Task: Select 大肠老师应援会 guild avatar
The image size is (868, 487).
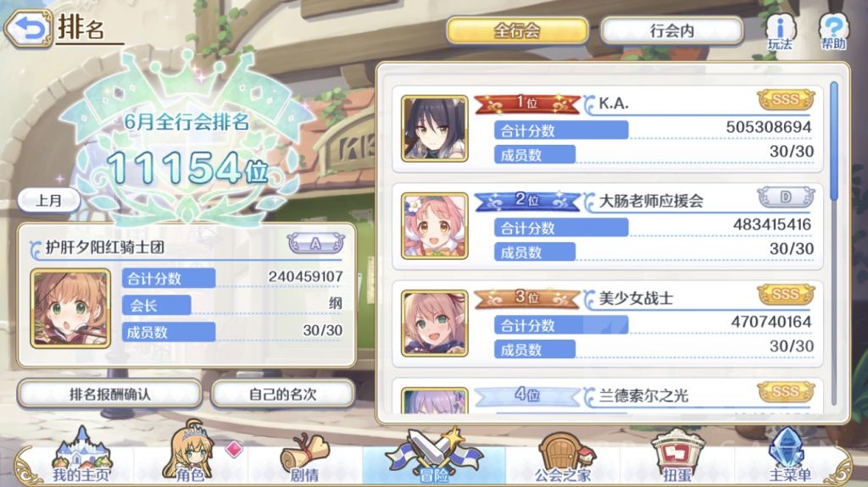Action: (x=435, y=226)
